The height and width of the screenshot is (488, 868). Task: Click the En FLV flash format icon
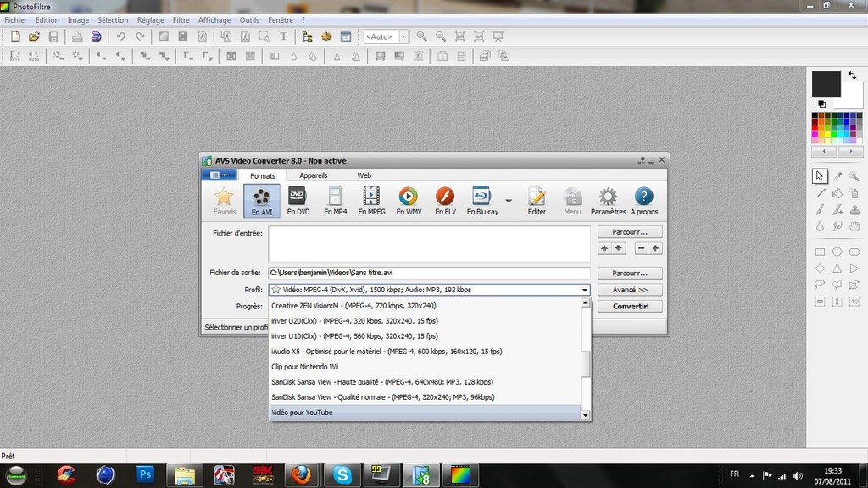coord(445,201)
